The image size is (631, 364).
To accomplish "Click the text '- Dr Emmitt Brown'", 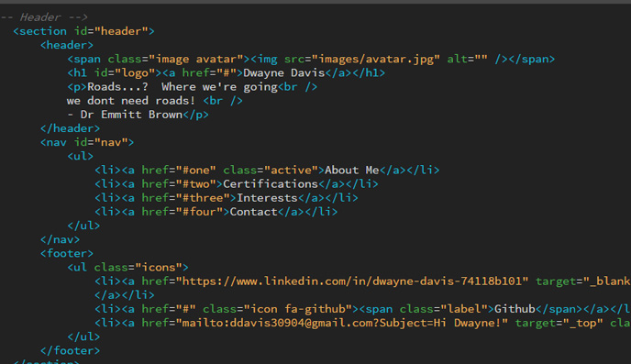I will 125,115.
